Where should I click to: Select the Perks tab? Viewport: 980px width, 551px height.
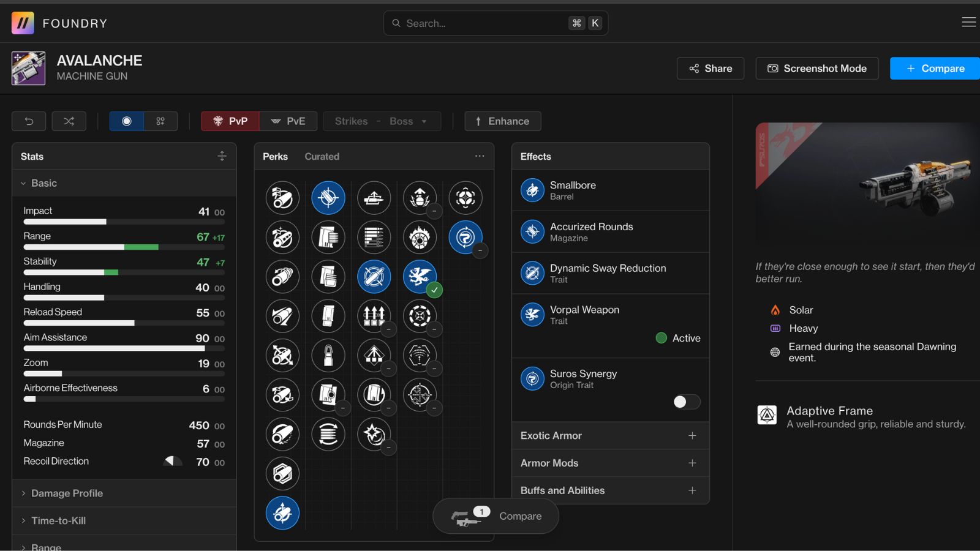(x=275, y=157)
